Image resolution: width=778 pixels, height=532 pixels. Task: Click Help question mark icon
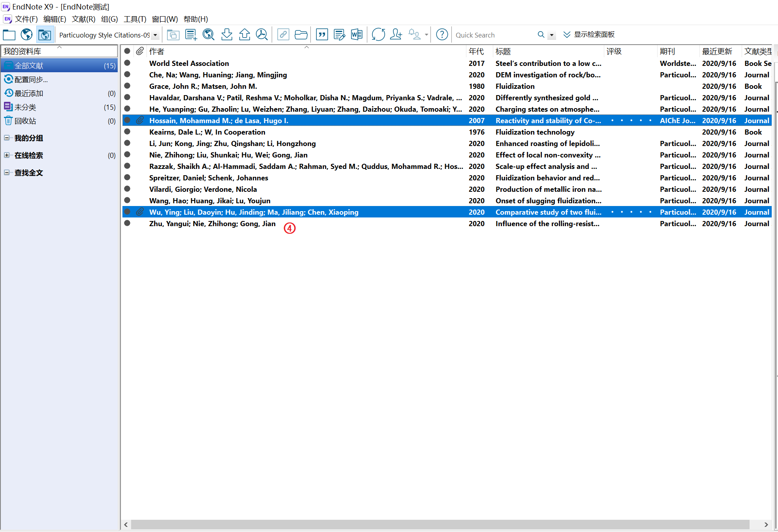[x=442, y=35]
